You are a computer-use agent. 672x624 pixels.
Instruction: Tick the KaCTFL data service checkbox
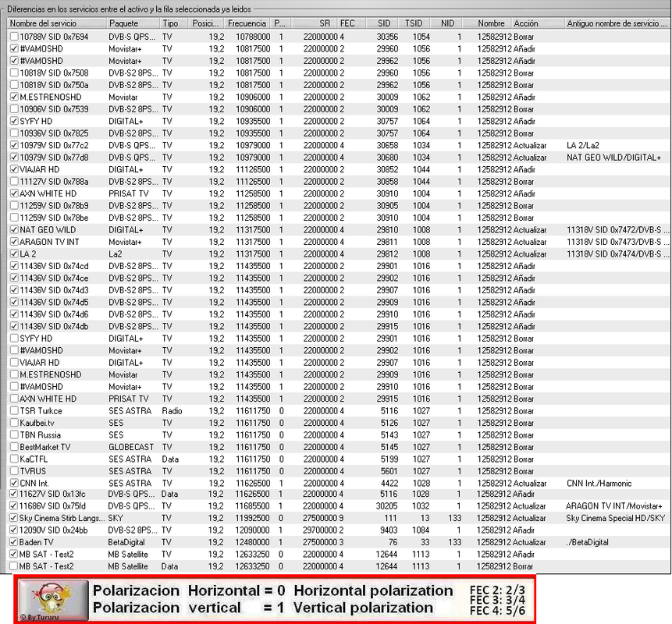tap(14, 459)
